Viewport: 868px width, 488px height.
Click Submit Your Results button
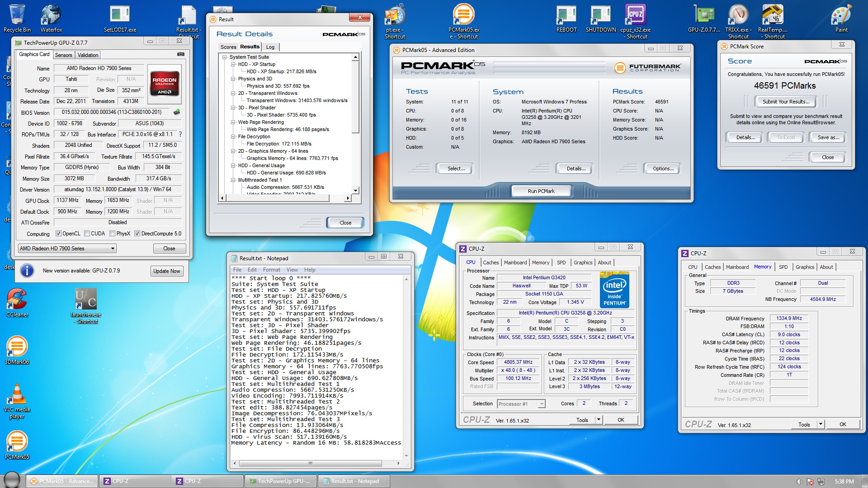[786, 102]
